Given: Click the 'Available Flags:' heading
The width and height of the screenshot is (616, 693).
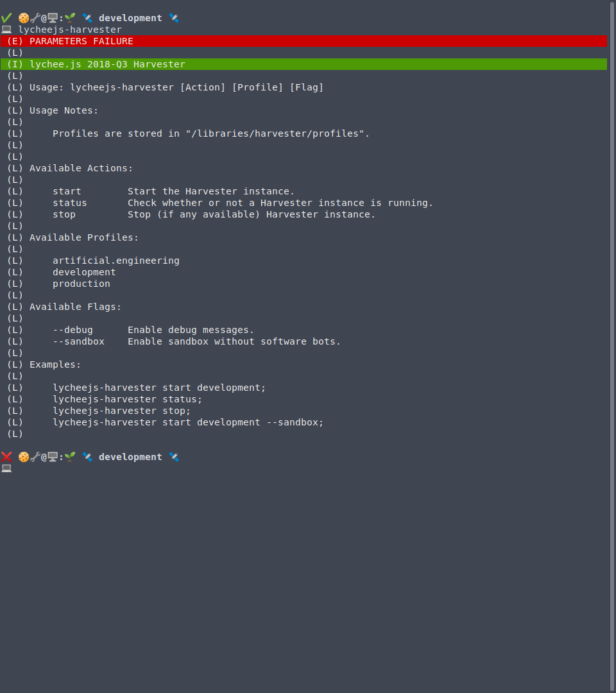Looking at the screenshot, I should [75, 307].
